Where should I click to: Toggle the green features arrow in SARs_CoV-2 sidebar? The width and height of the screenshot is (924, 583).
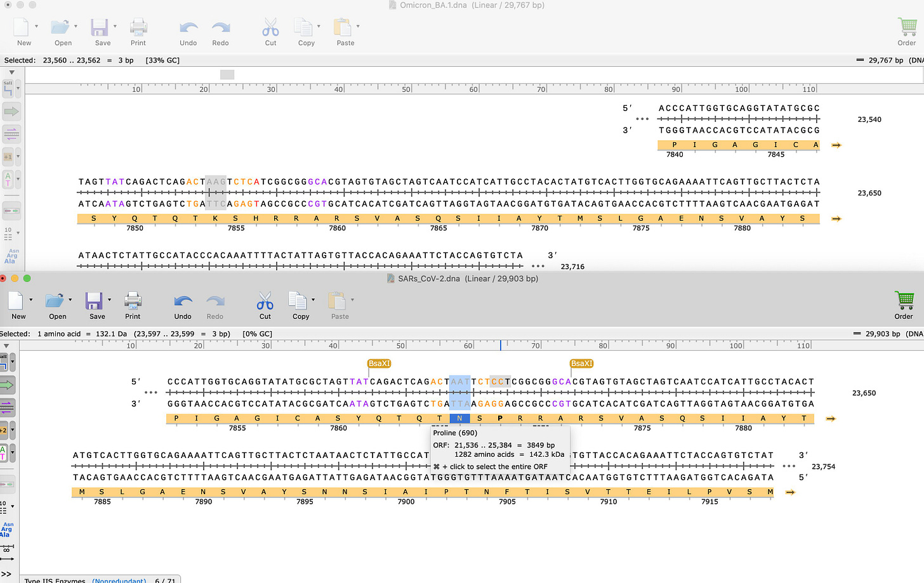pyautogui.click(x=7, y=385)
